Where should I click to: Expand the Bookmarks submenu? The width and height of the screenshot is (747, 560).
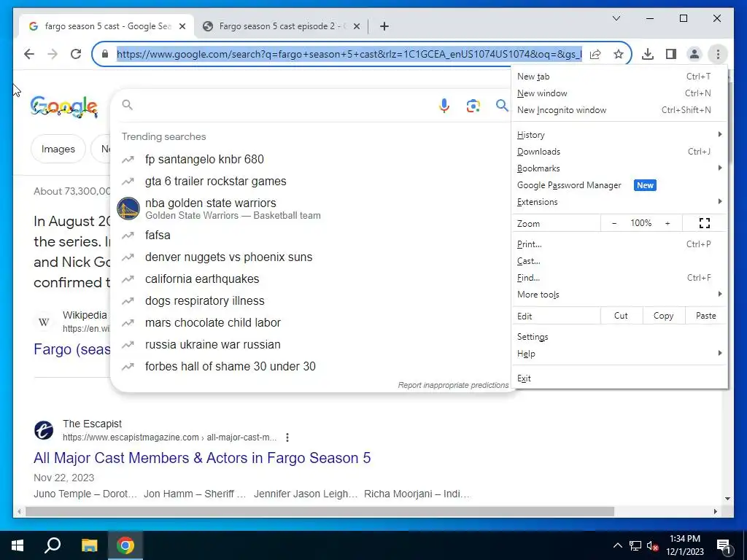pos(619,168)
